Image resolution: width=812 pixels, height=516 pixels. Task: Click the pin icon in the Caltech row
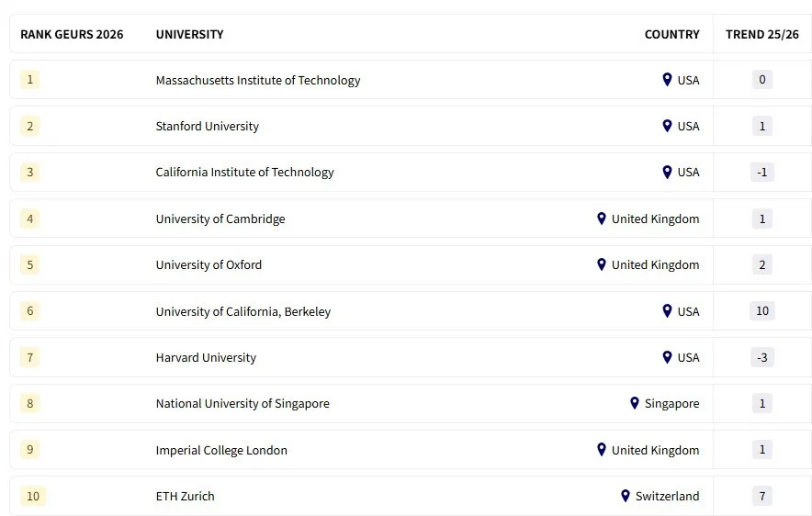(667, 172)
